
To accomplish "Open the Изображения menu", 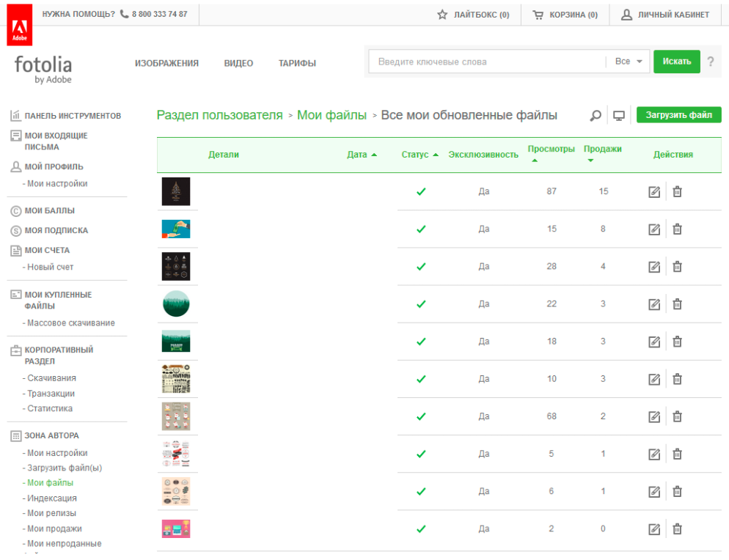I will 166,64.
